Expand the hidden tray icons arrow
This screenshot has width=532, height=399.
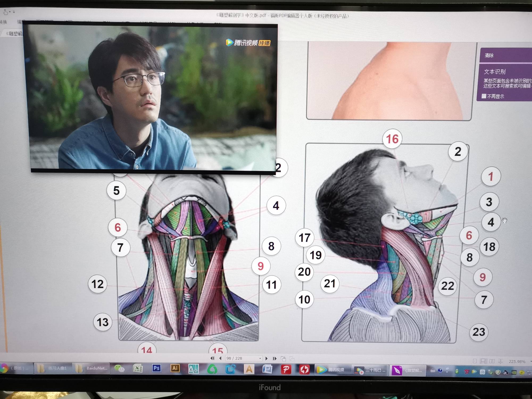tap(447, 372)
